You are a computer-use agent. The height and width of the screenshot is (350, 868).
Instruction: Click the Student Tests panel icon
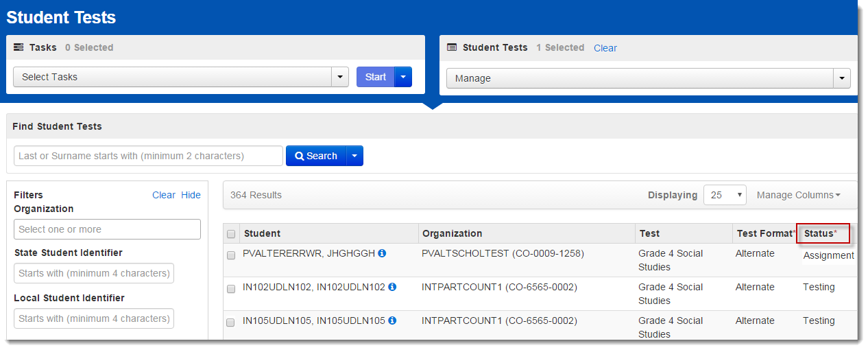(452, 47)
